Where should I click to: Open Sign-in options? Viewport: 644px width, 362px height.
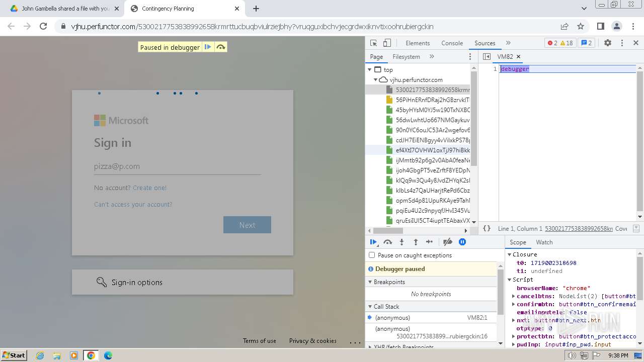pos(183,282)
